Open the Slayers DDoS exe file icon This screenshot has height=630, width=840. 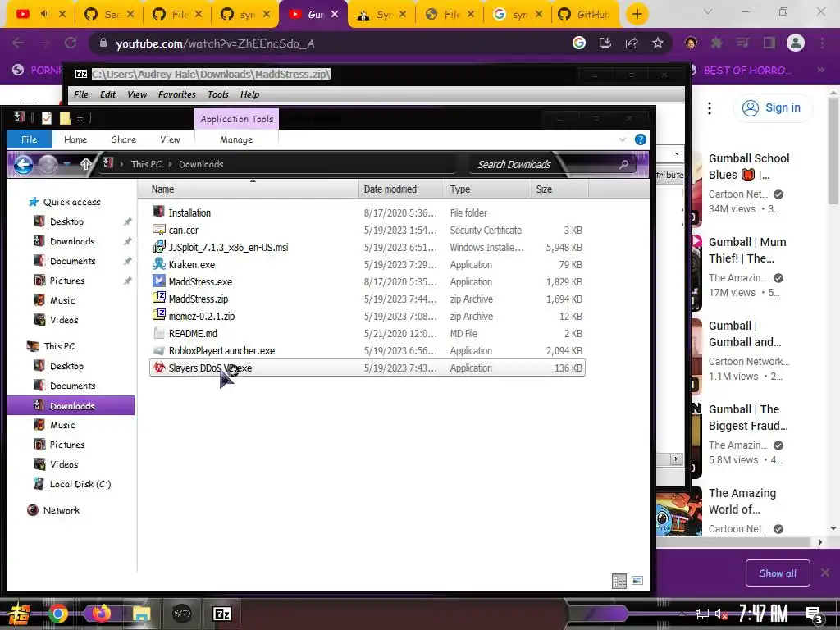coord(159,367)
